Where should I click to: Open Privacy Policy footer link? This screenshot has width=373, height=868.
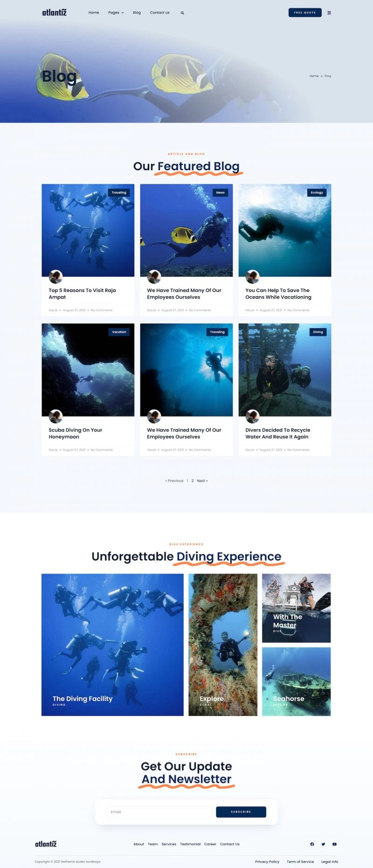coord(267,861)
